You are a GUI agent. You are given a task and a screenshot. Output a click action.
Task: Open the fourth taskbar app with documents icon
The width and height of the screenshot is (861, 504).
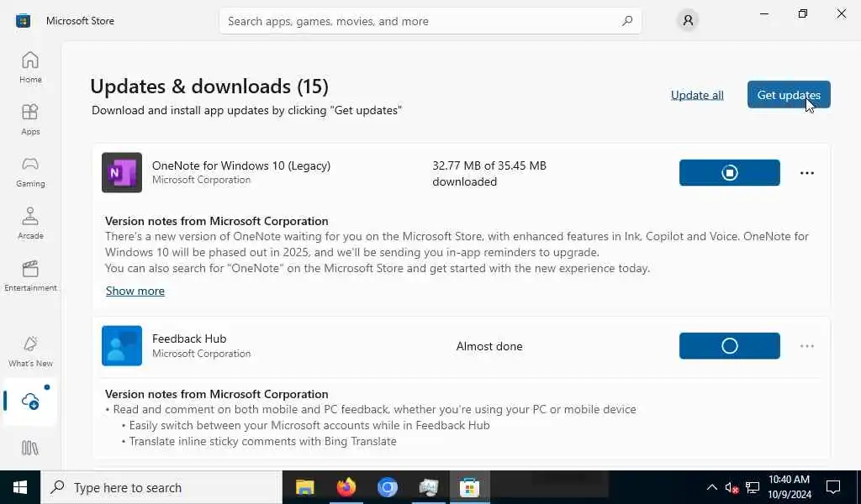[428, 487]
